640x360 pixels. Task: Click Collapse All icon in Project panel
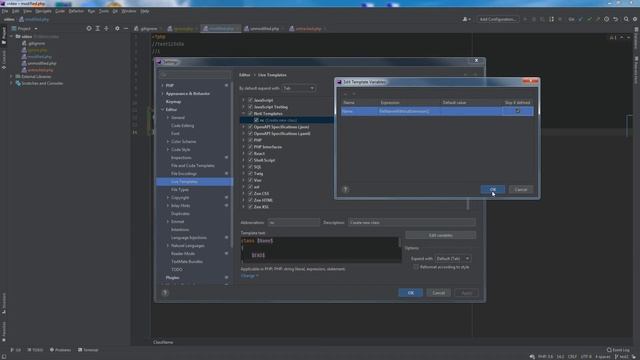point(107,28)
